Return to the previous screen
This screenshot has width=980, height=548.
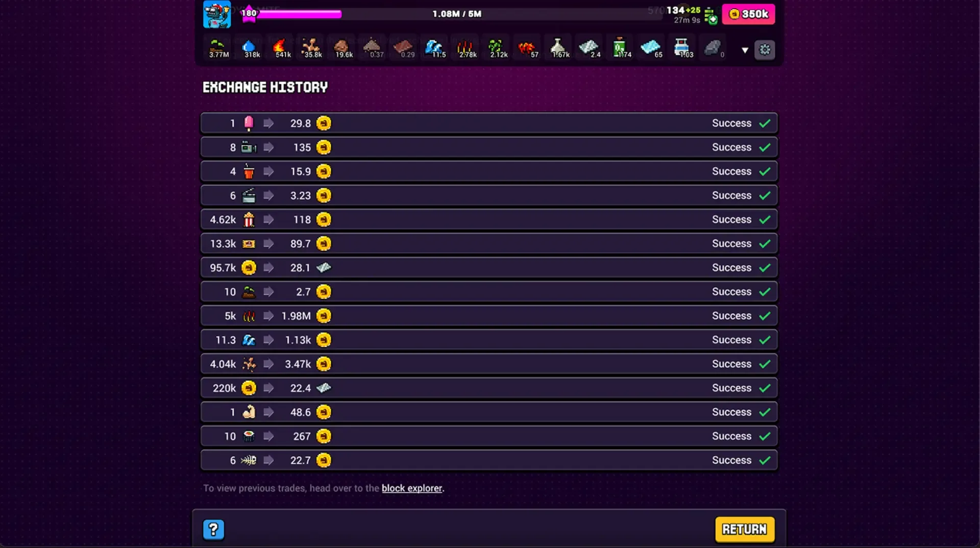click(745, 529)
